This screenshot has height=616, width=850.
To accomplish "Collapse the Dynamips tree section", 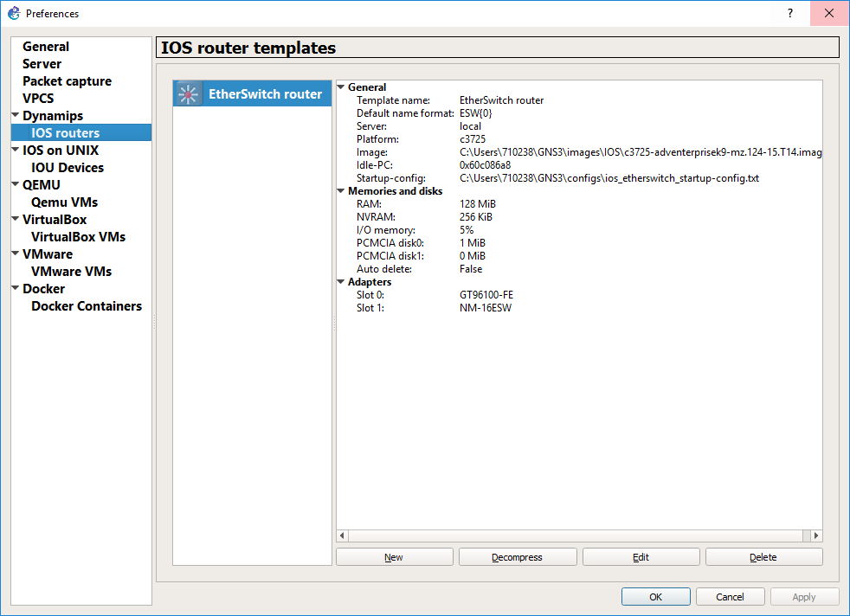I will coord(16,115).
